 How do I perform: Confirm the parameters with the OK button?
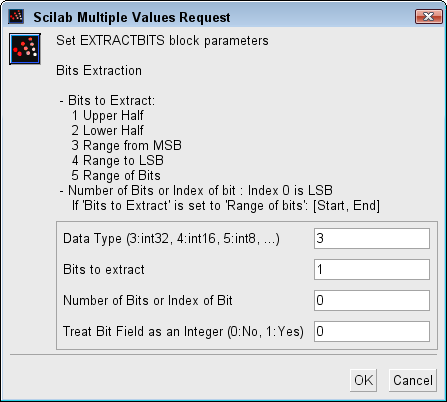click(363, 380)
